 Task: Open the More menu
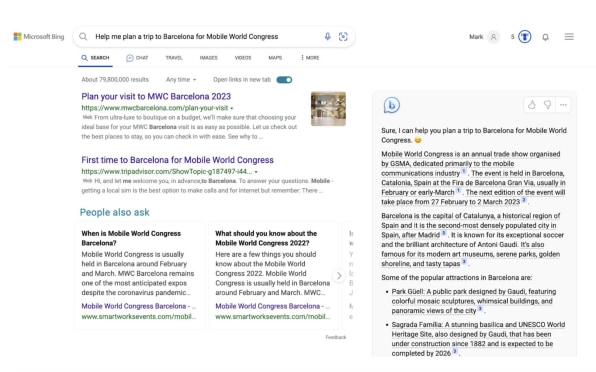[x=310, y=58]
